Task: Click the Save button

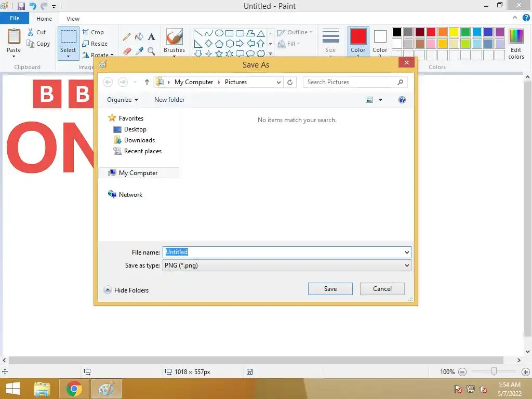Action: 330,289
